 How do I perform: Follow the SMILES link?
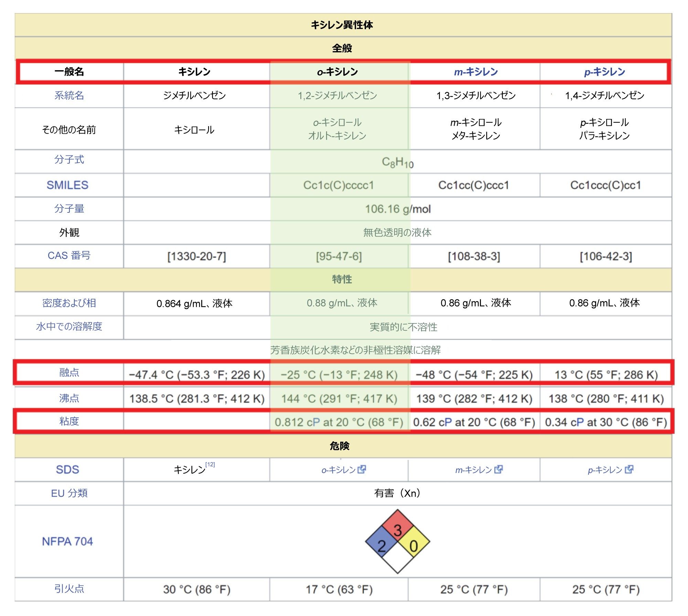tap(67, 185)
